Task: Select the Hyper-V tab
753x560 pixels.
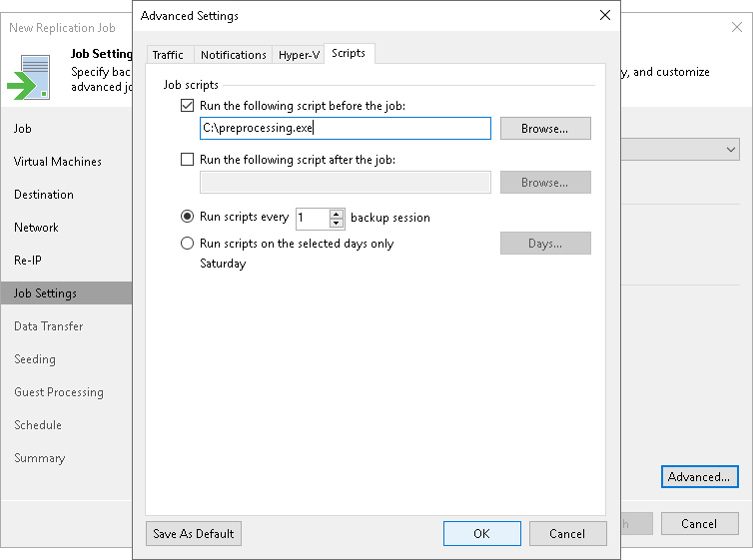Action: tap(299, 55)
